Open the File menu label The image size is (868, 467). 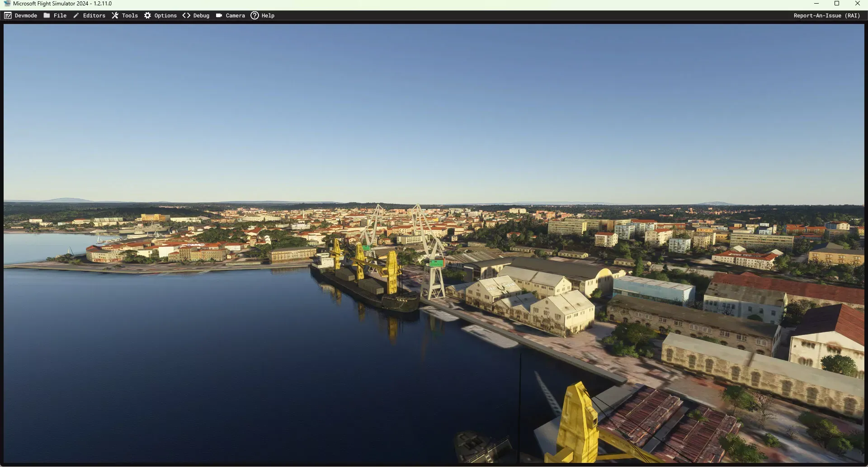[x=60, y=15]
